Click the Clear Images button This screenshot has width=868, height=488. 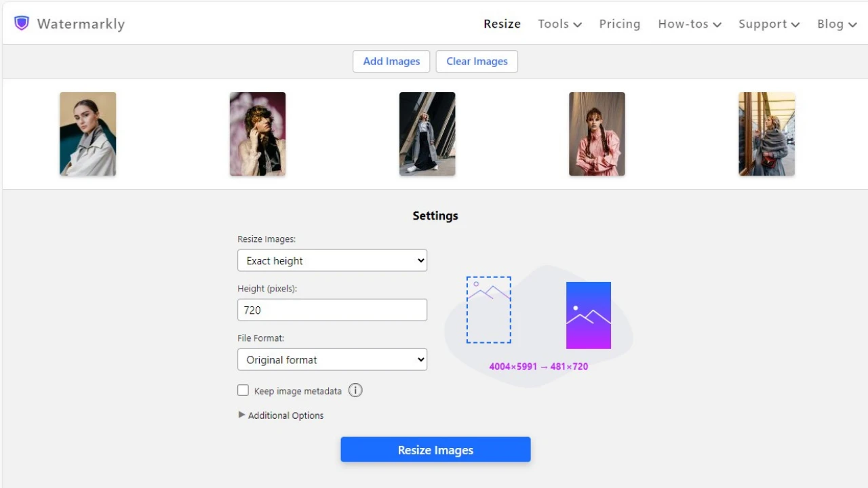pyautogui.click(x=477, y=61)
